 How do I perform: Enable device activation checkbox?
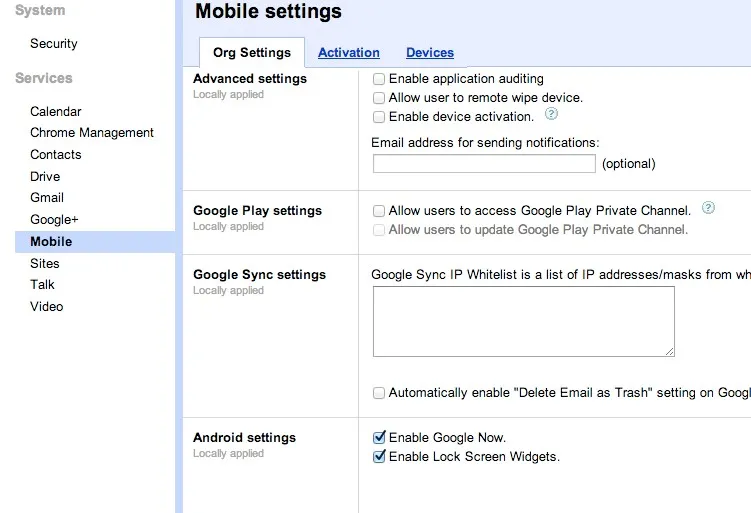[x=379, y=117]
